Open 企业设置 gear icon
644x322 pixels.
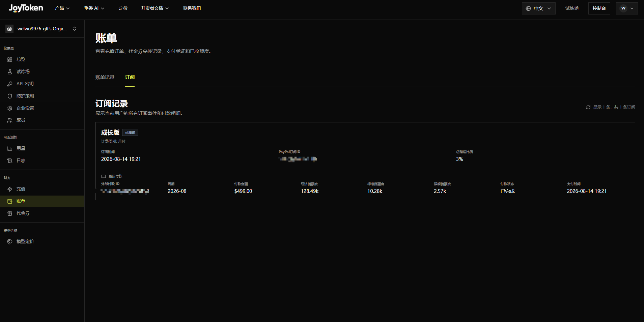10,108
